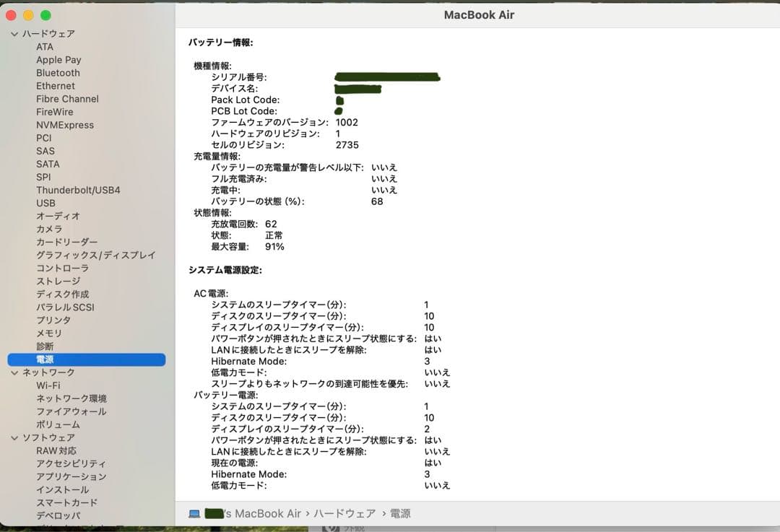Open the USB hardware section
The height and width of the screenshot is (532, 780).
tap(45, 203)
